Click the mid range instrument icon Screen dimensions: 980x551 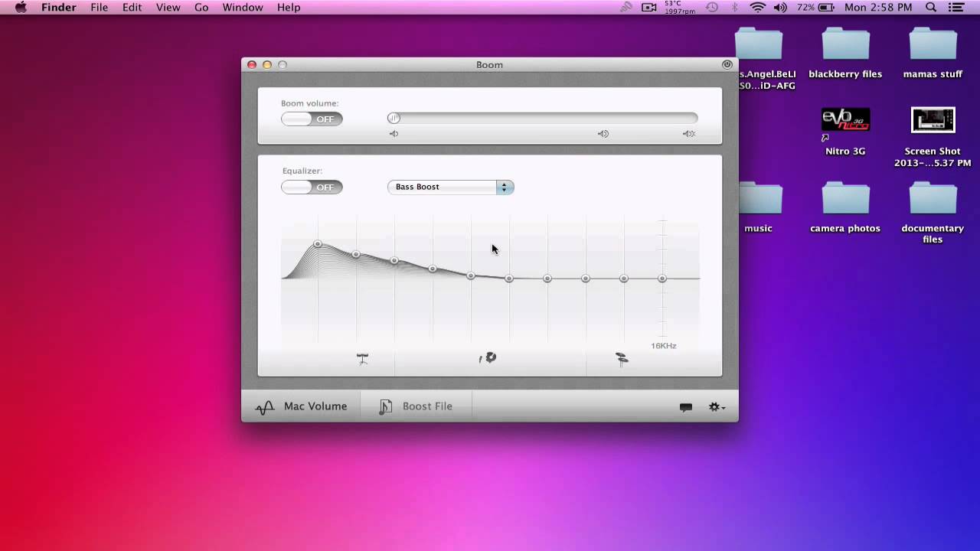coord(488,357)
